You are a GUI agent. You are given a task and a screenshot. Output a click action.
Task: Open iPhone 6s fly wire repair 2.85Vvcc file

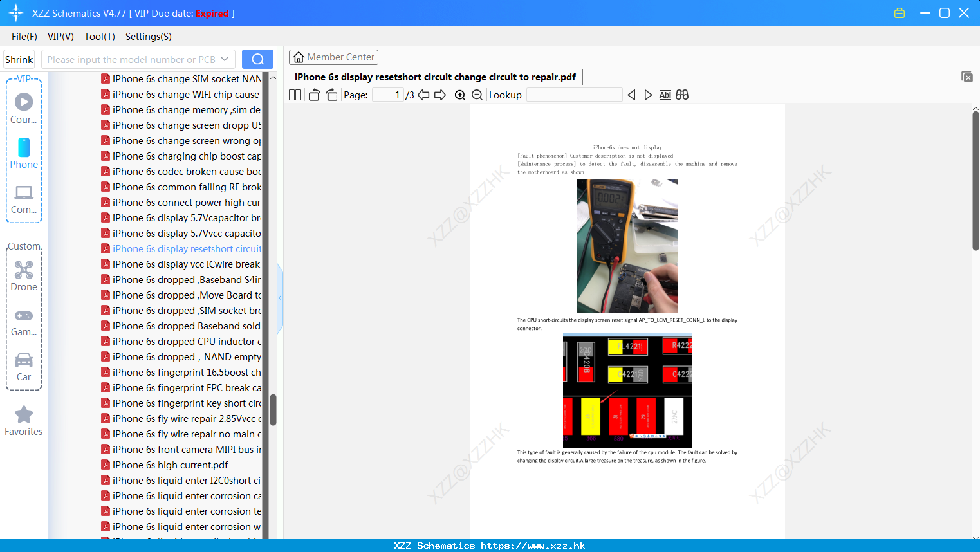pos(181,419)
